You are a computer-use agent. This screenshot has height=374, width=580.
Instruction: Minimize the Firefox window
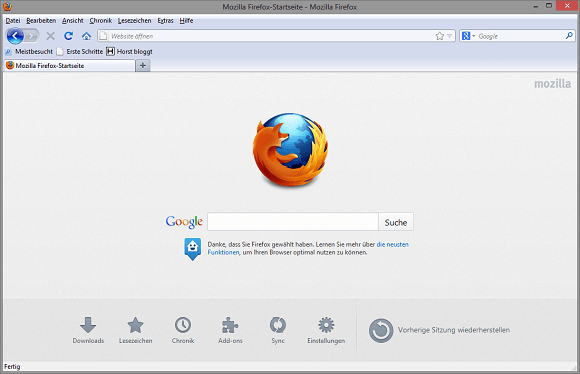pos(535,6)
